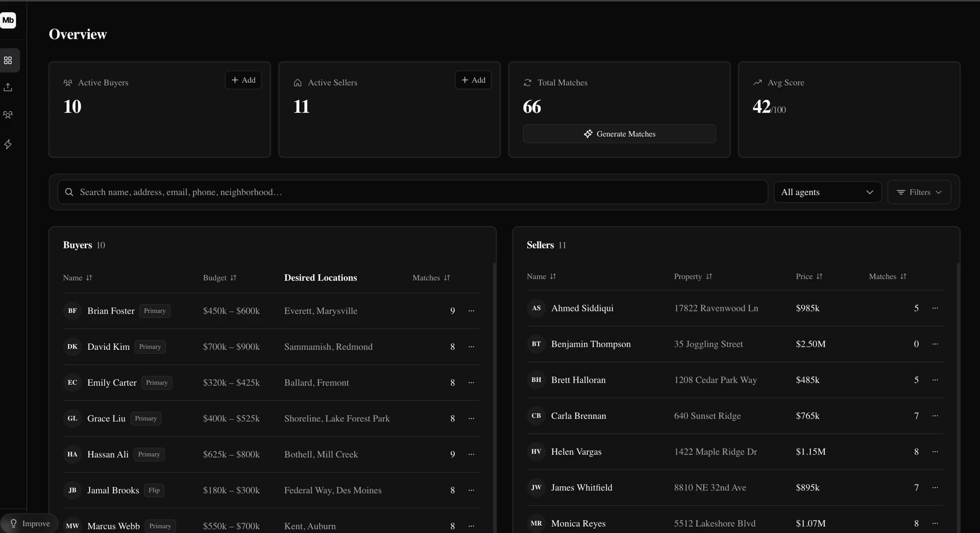Open the lightning bolt icon in the sidebar
This screenshot has width=980, height=533.
(x=8, y=144)
